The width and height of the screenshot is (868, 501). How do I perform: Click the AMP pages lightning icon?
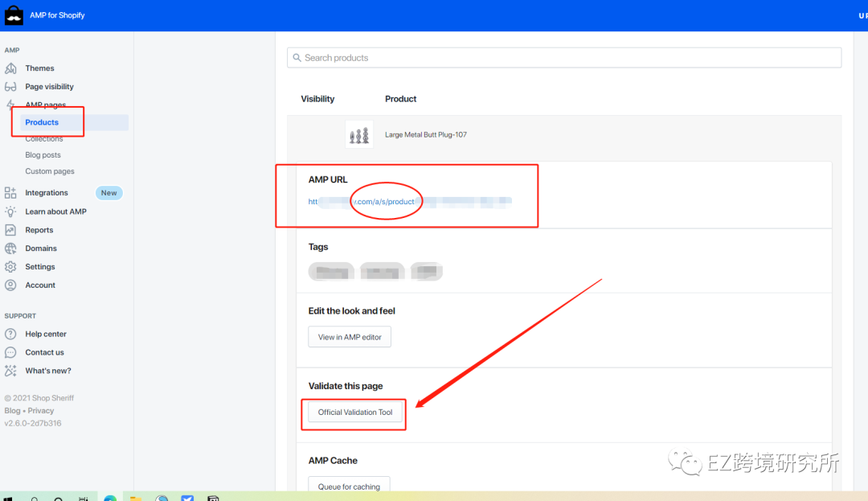click(x=10, y=105)
